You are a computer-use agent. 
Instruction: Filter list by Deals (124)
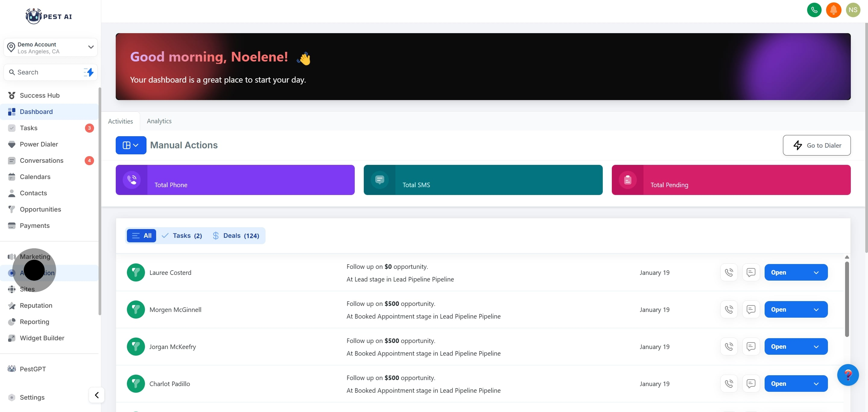[236, 235]
